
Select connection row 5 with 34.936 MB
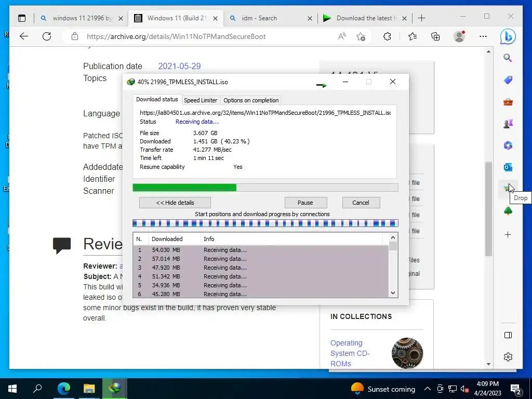(x=261, y=285)
